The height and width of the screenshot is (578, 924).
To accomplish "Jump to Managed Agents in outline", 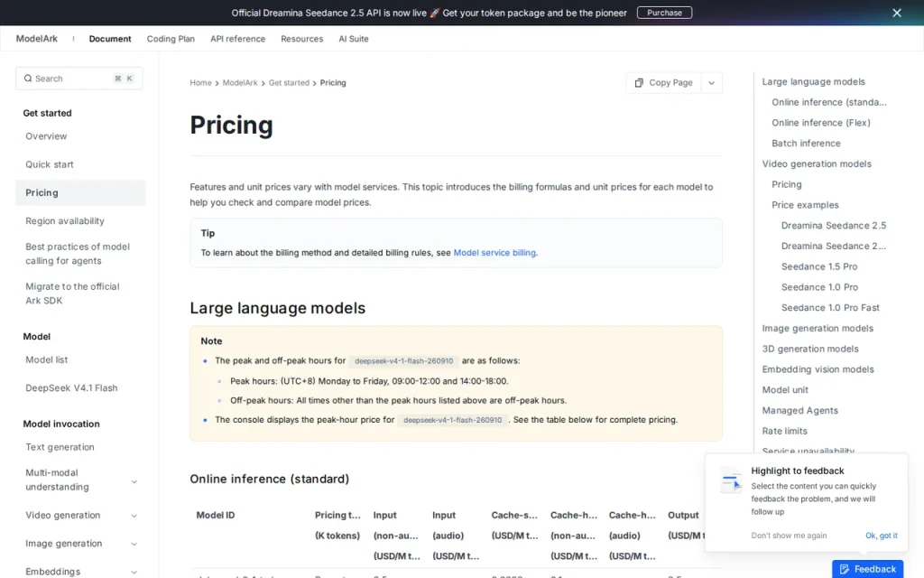I will [799, 411].
